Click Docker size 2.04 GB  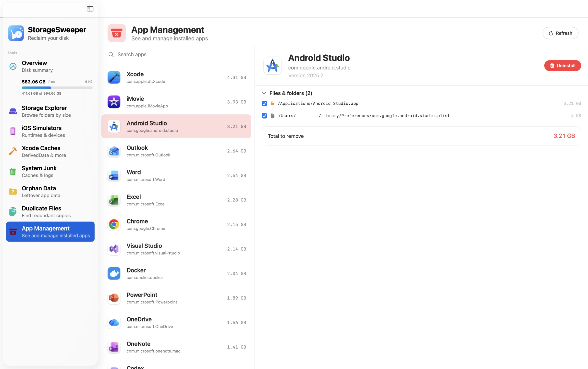coord(236,273)
